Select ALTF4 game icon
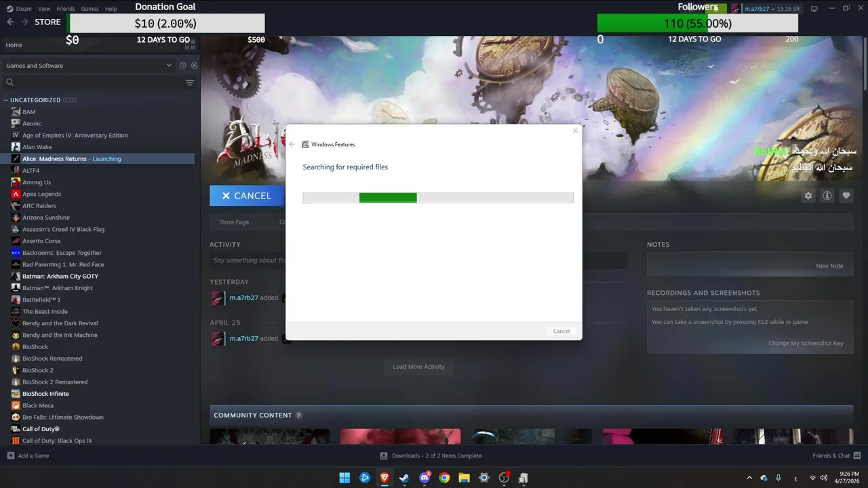 point(16,170)
